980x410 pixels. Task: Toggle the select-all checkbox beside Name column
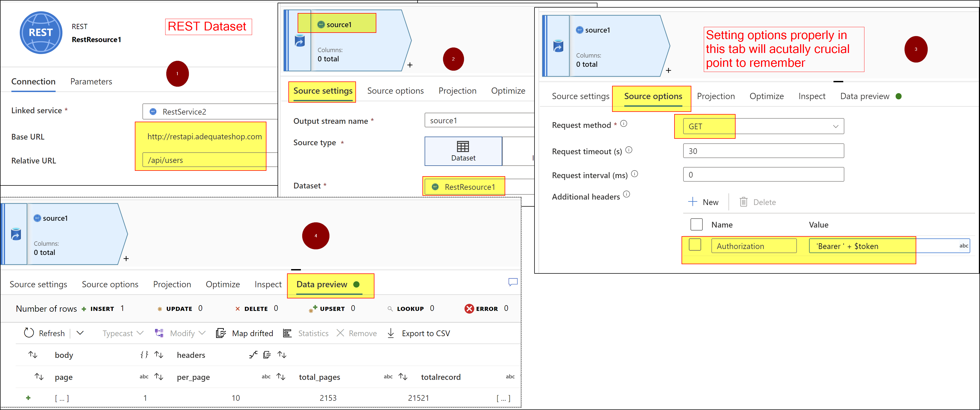click(x=696, y=224)
